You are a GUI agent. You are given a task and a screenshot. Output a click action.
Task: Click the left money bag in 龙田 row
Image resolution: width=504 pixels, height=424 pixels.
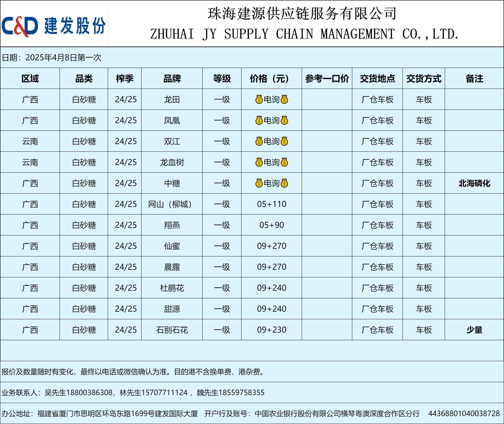(259, 99)
